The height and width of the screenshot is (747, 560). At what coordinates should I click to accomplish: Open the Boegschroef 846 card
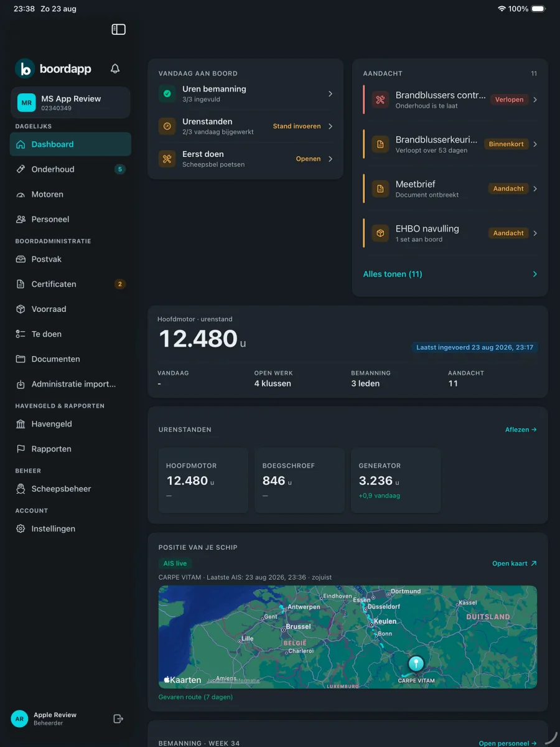click(299, 480)
